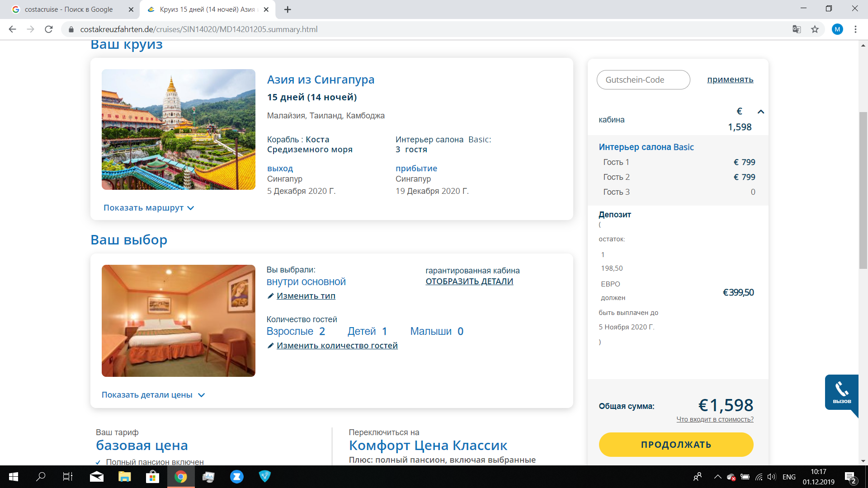Select the Круиз 15 дней tab
The image size is (868, 488).
click(x=208, y=9)
